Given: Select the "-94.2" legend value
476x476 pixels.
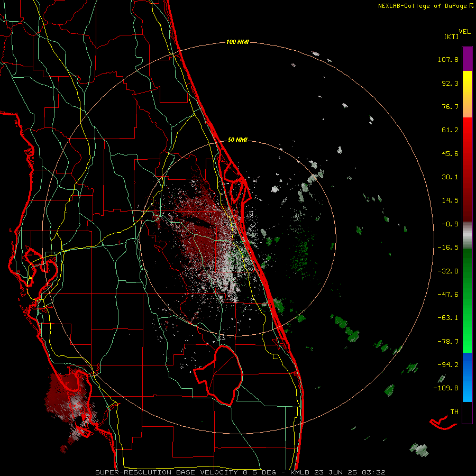Looking at the screenshot, I should tap(448, 364).
